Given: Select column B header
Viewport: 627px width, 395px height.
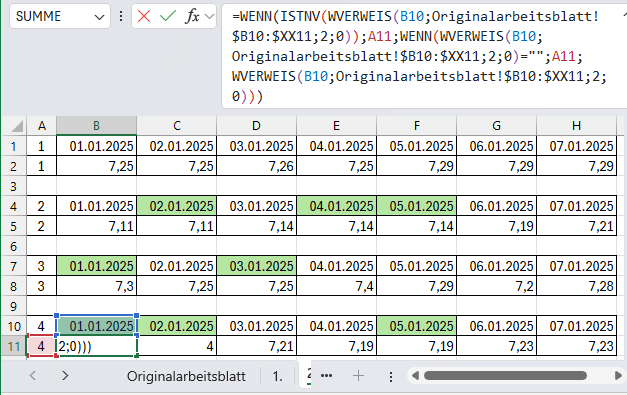Looking at the screenshot, I should [x=96, y=126].
